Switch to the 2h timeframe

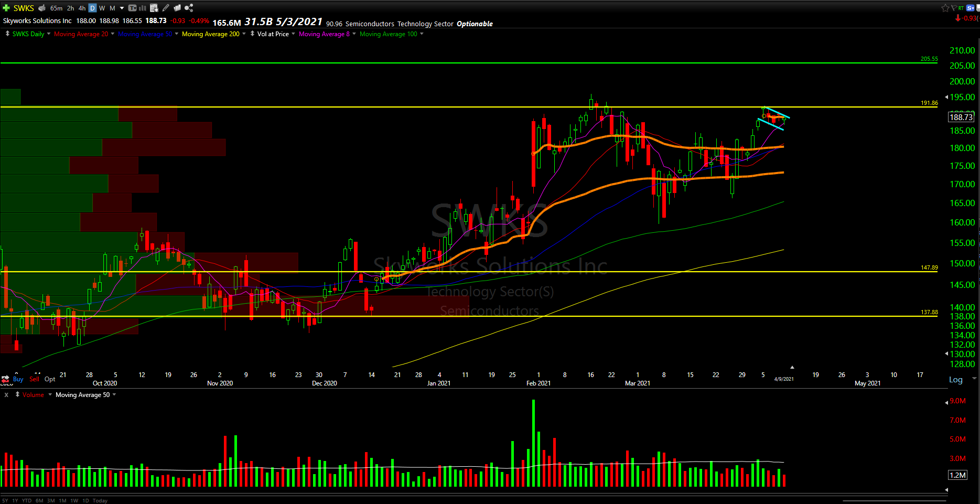[x=71, y=8]
